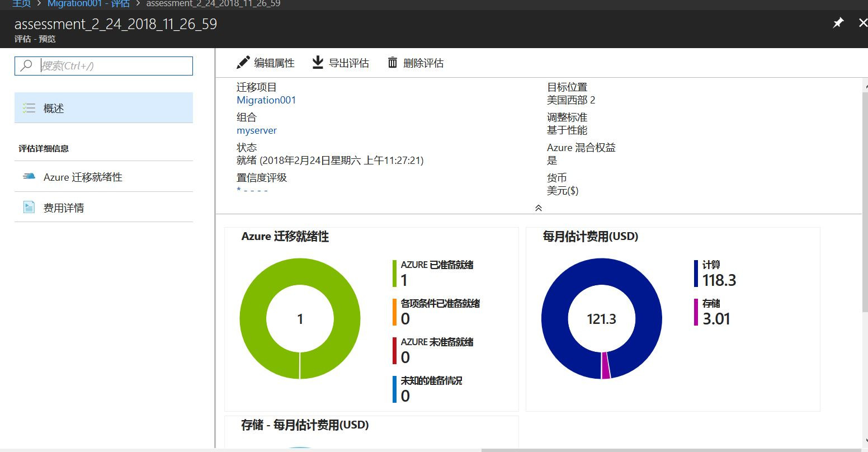Click the trash bin icon for 删除评估

click(393, 63)
